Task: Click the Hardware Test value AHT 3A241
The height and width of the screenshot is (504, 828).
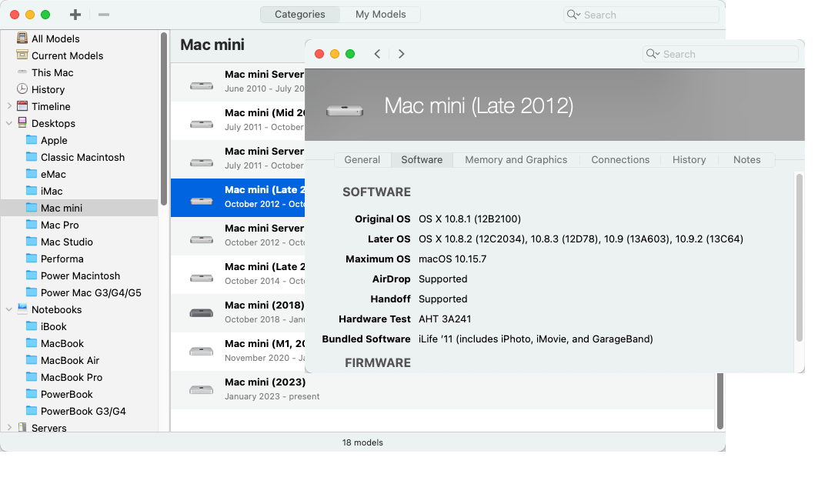Action: [445, 319]
